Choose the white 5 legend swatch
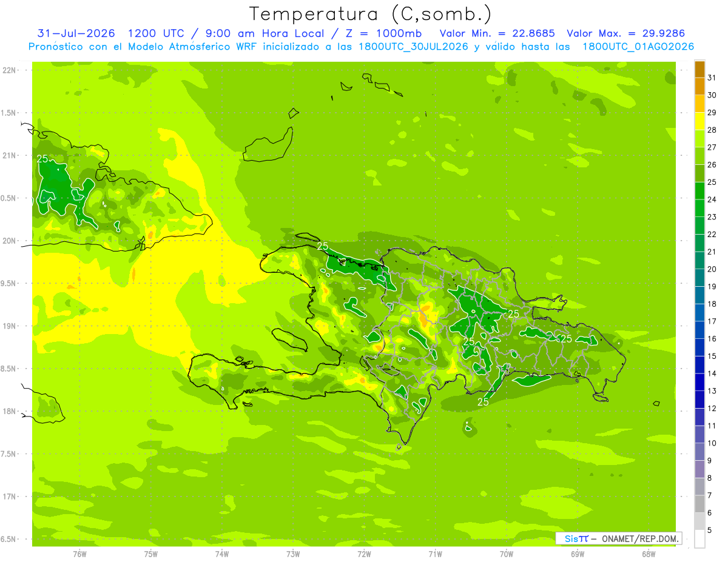728x562 pixels. click(699, 539)
